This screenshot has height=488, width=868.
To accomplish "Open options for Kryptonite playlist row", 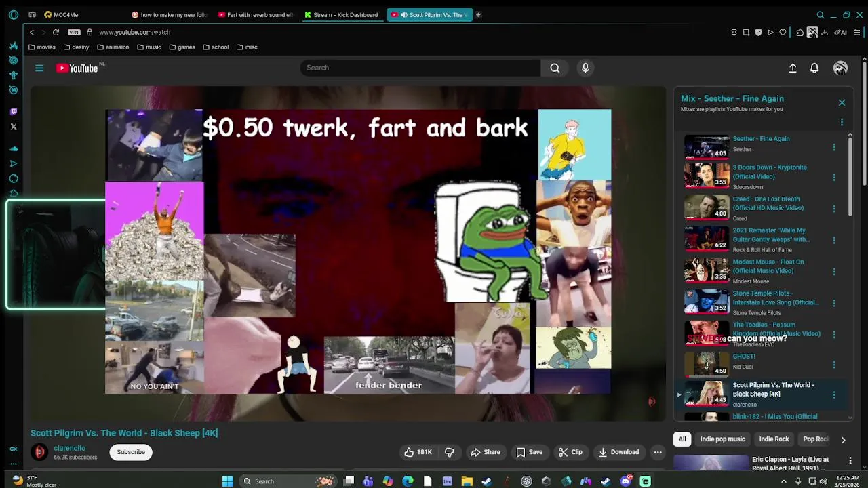I will click(x=834, y=178).
